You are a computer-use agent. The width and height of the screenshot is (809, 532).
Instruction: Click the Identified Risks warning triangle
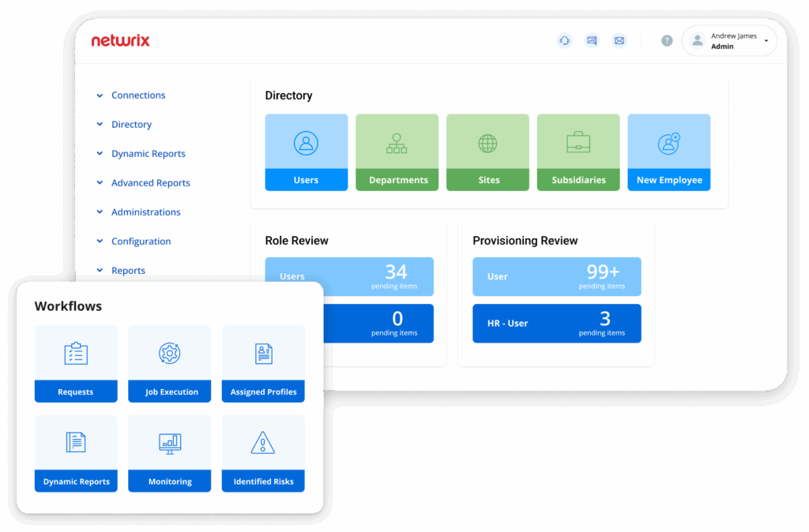(x=262, y=442)
